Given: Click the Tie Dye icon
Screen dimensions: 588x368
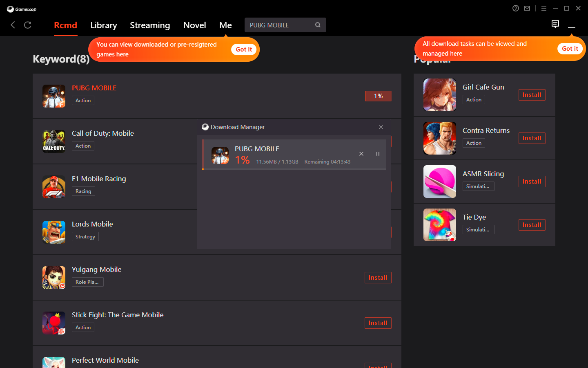Looking at the screenshot, I should pyautogui.click(x=440, y=225).
